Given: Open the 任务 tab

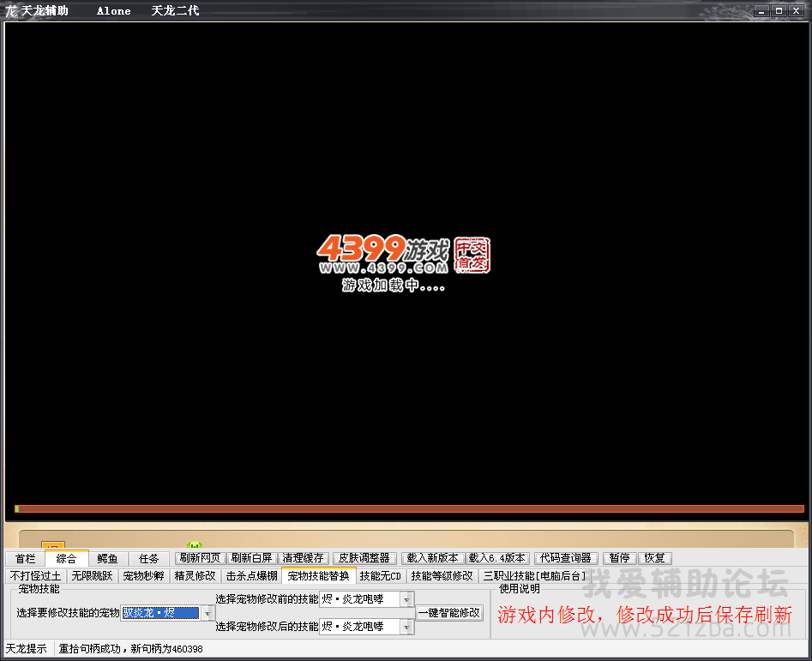Looking at the screenshot, I should [148, 558].
